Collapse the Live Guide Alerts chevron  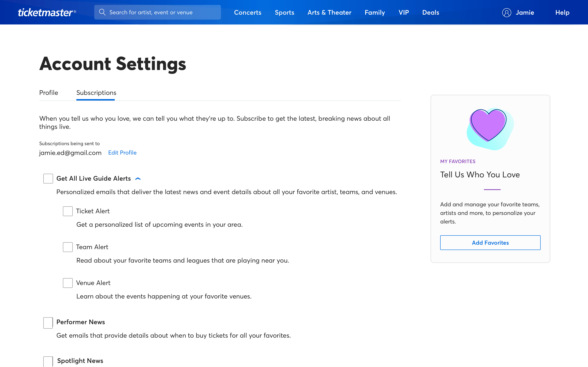(x=138, y=179)
